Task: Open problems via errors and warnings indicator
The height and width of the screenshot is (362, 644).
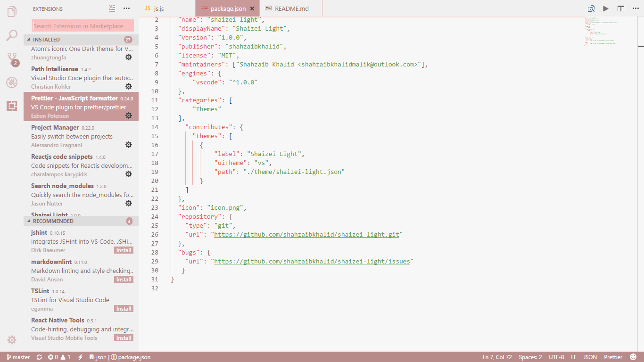Action: (59, 357)
